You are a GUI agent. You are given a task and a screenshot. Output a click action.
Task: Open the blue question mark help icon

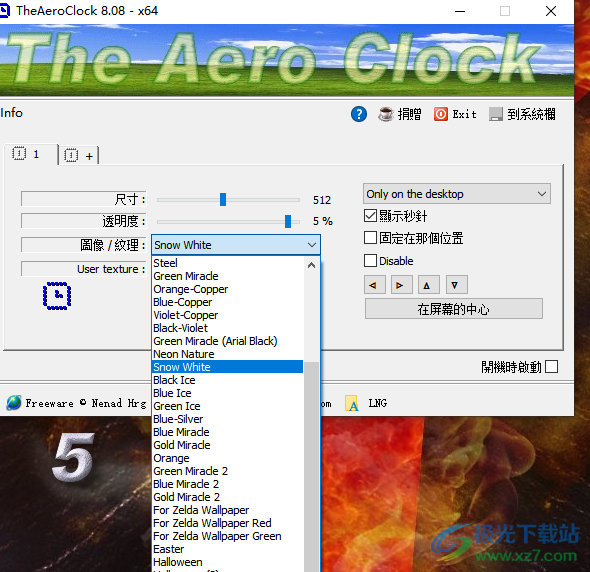(x=359, y=114)
